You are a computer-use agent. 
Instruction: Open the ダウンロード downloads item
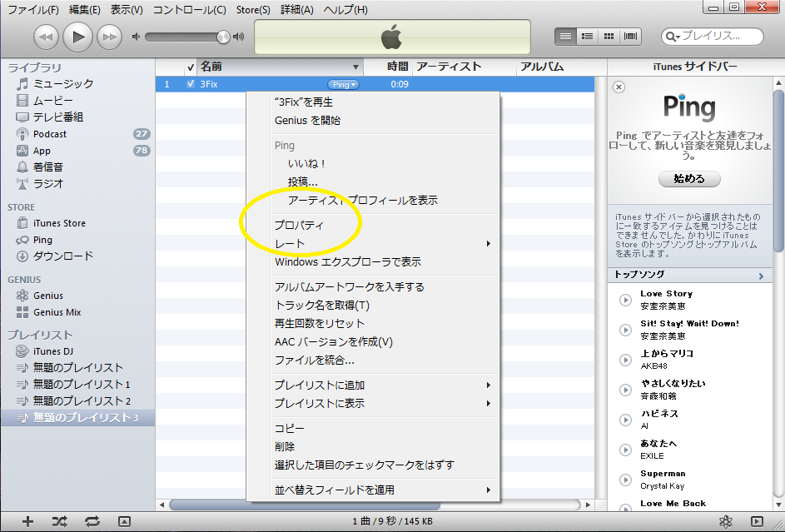click(x=62, y=256)
